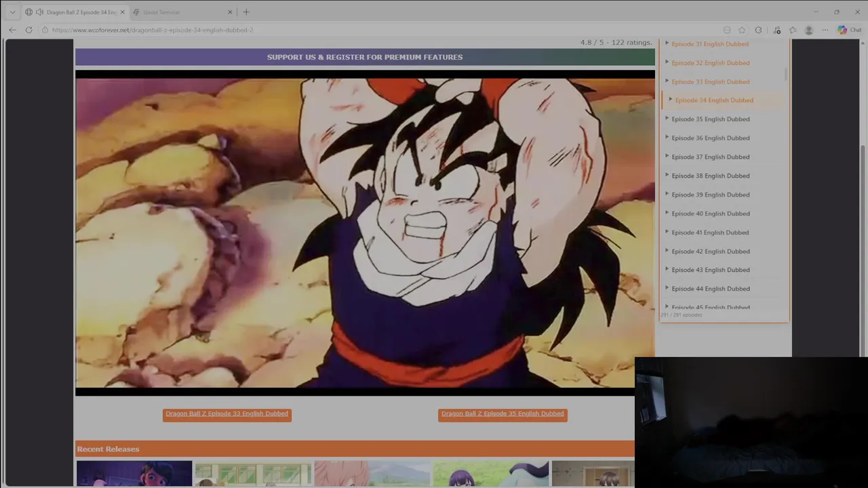Image resolution: width=868 pixels, height=488 pixels.
Task: Click the 291 / 291 episodes counter
Action: pos(682,315)
